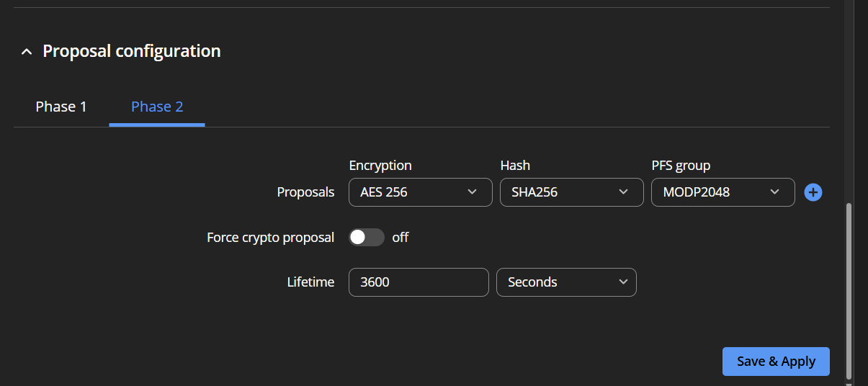
Task: Click the Proposals row label
Action: pyautogui.click(x=306, y=192)
